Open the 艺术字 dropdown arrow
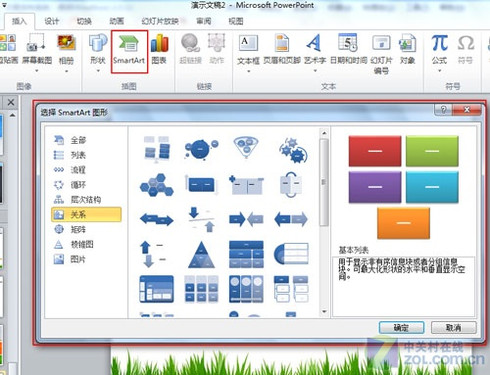This screenshot has height=375, width=490. coord(314,71)
